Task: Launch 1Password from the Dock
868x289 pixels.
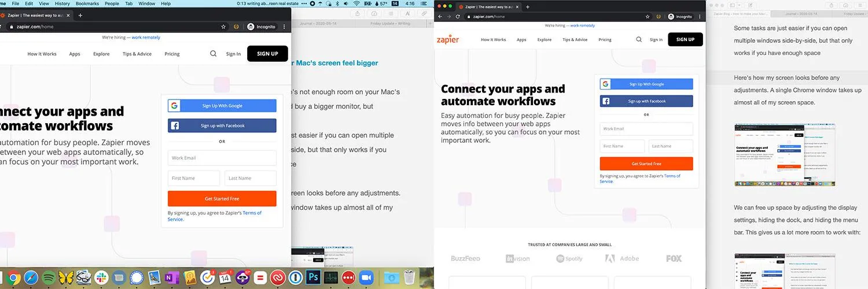Action: 295,278
